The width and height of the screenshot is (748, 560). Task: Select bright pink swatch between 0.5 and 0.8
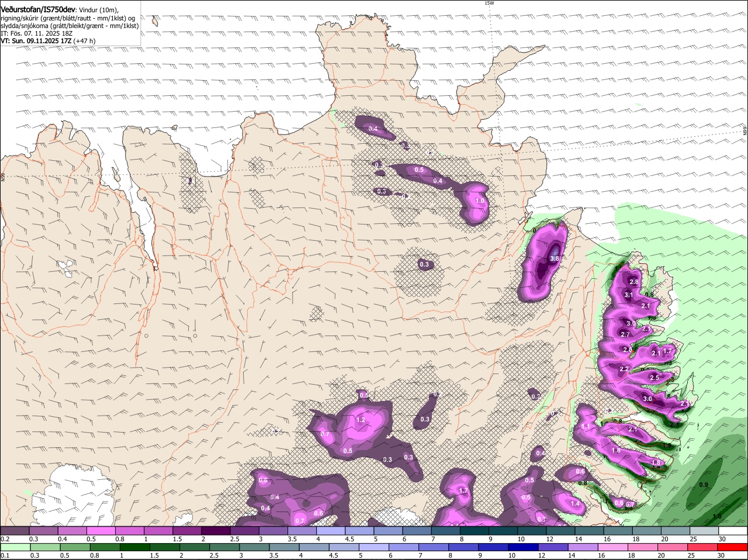(x=101, y=531)
